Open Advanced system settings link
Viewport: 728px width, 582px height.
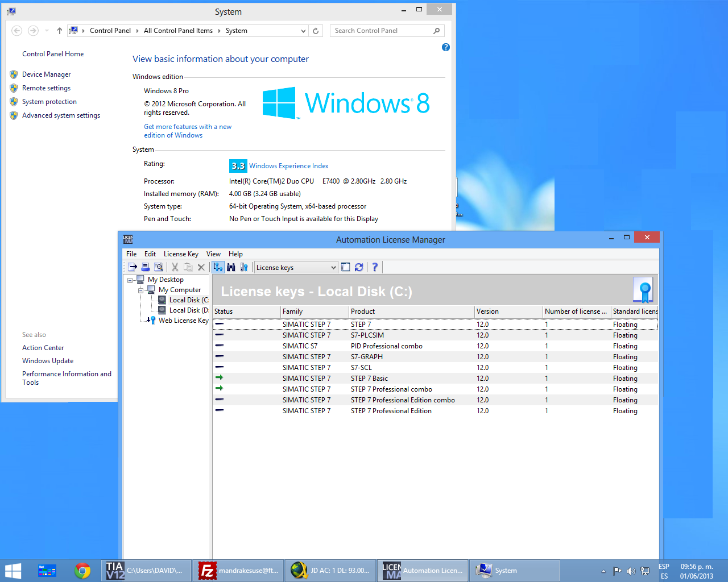click(x=61, y=115)
